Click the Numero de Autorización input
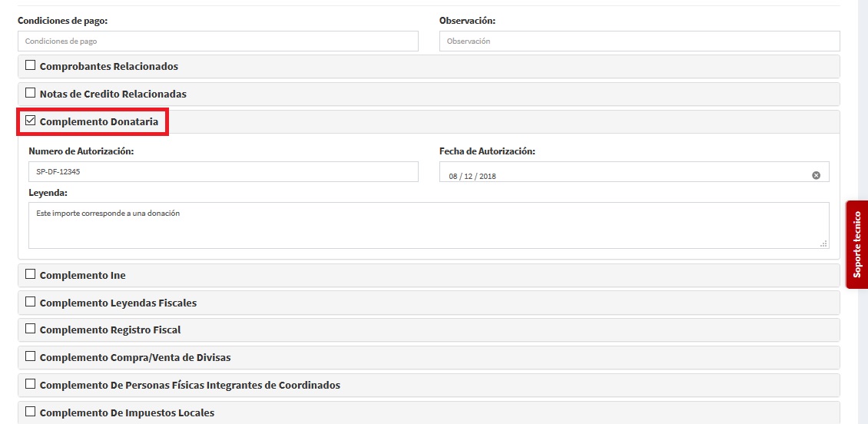 tap(223, 172)
